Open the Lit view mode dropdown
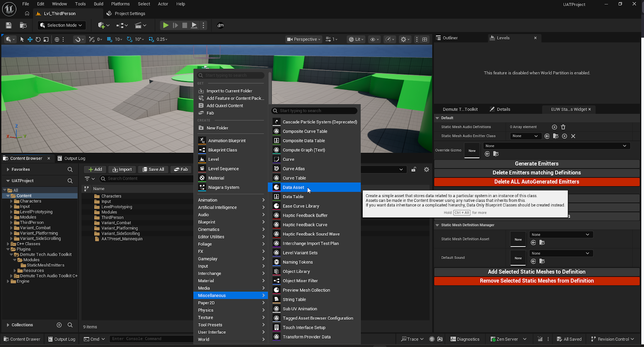The width and height of the screenshot is (644, 347). click(356, 39)
